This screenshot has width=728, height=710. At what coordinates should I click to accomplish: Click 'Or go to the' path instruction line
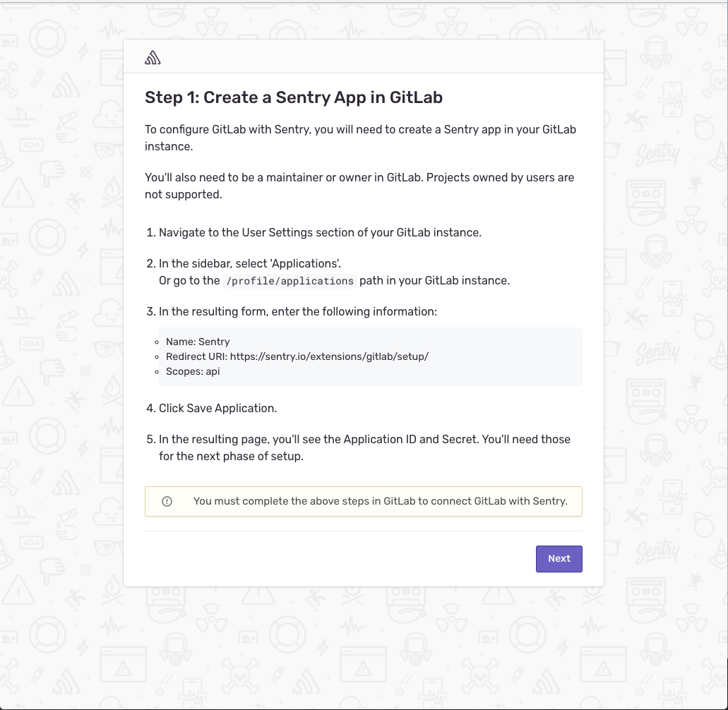[x=189, y=281]
